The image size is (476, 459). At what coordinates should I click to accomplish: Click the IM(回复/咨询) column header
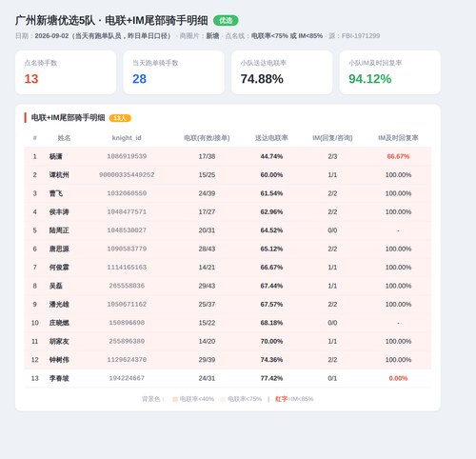click(332, 138)
